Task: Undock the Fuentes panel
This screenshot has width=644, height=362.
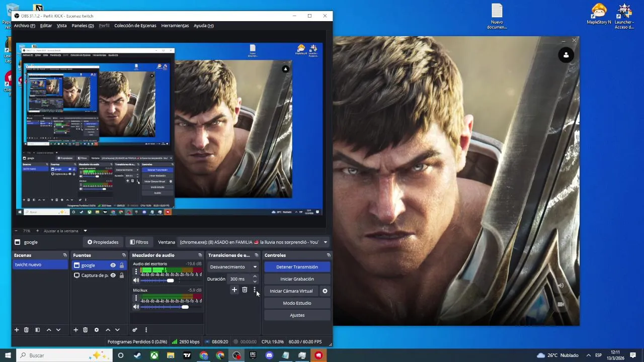Action: (124, 255)
